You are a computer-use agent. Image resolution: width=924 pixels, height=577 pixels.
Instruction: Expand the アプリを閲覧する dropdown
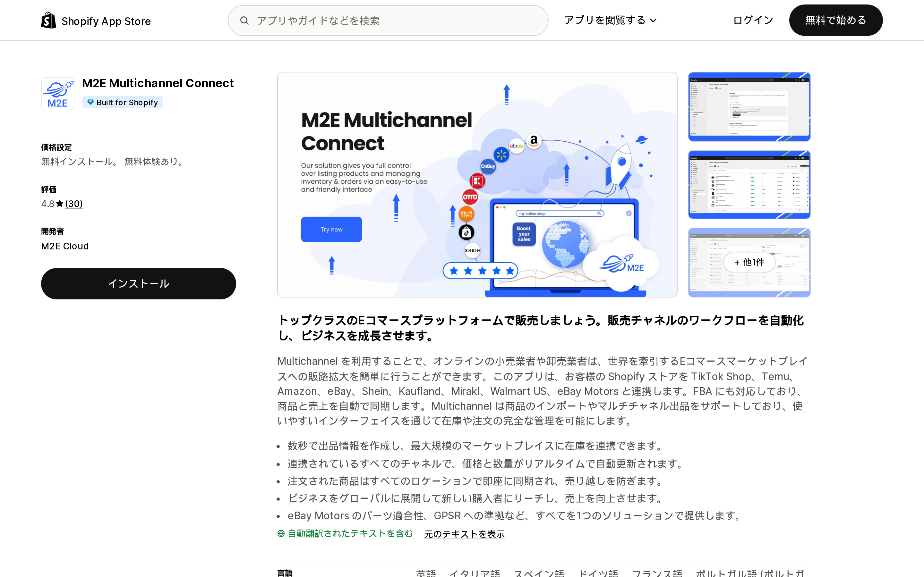click(x=610, y=20)
